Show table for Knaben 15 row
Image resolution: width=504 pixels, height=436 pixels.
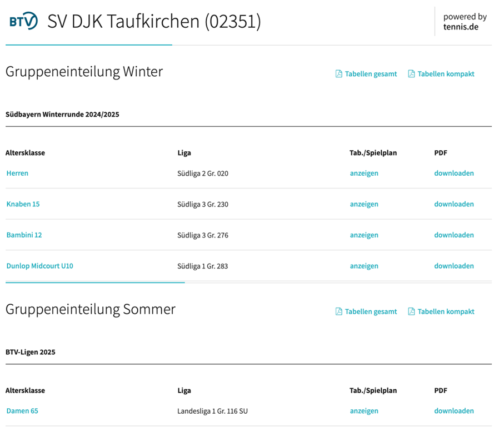pos(364,204)
